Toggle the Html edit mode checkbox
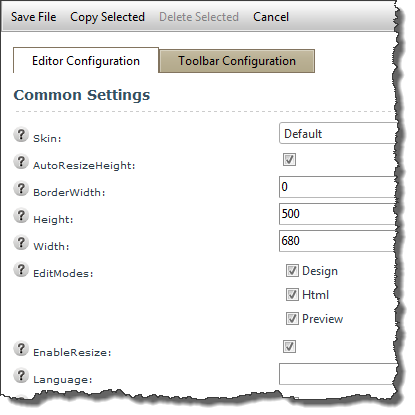This screenshot has width=415, height=415. (292, 295)
